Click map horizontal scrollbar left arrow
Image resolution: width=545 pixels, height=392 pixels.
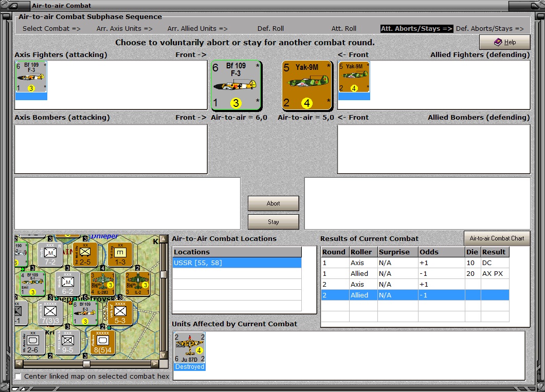coord(19,364)
